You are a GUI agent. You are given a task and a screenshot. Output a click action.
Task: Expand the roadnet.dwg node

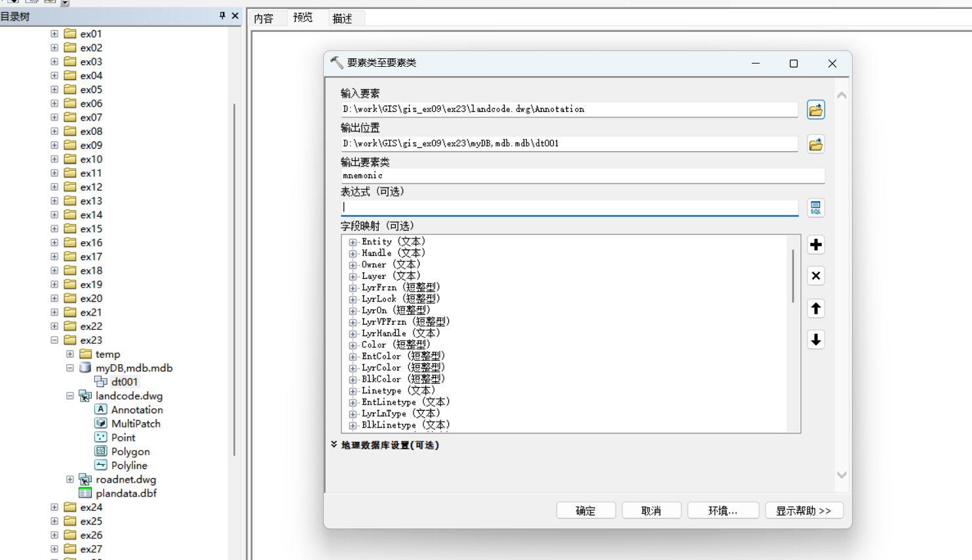70,479
